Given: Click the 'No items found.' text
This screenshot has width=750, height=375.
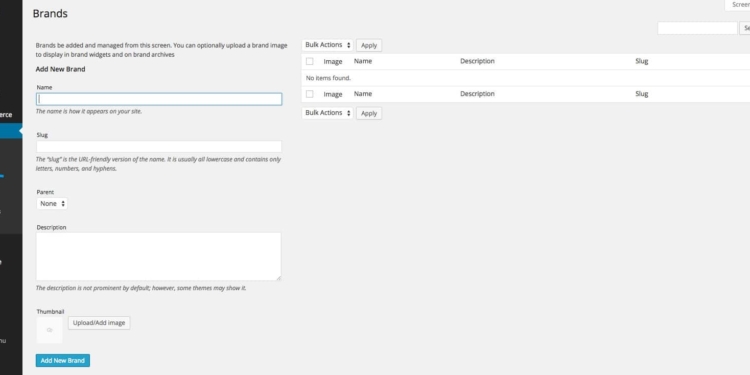Looking at the screenshot, I should tap(328, 78).
